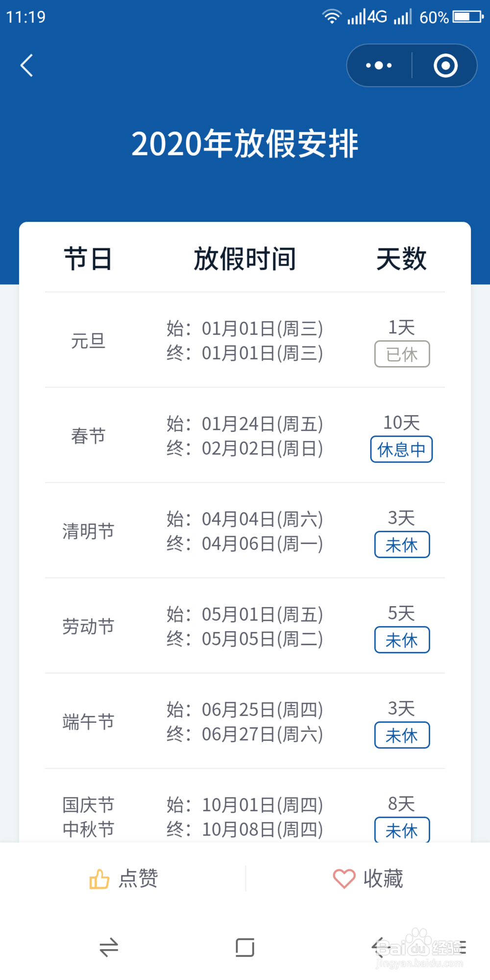Open the three-dot more options menu

pyautogui.click(x=379, y=66)
